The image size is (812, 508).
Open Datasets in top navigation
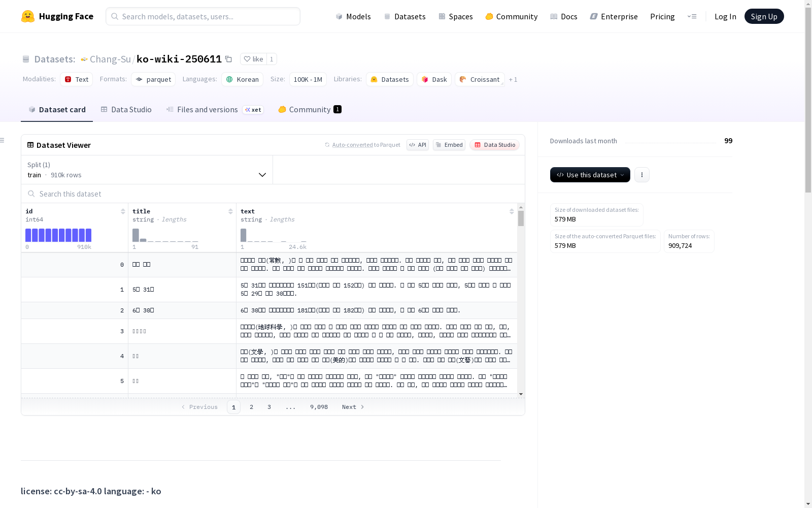click(404, 16)
